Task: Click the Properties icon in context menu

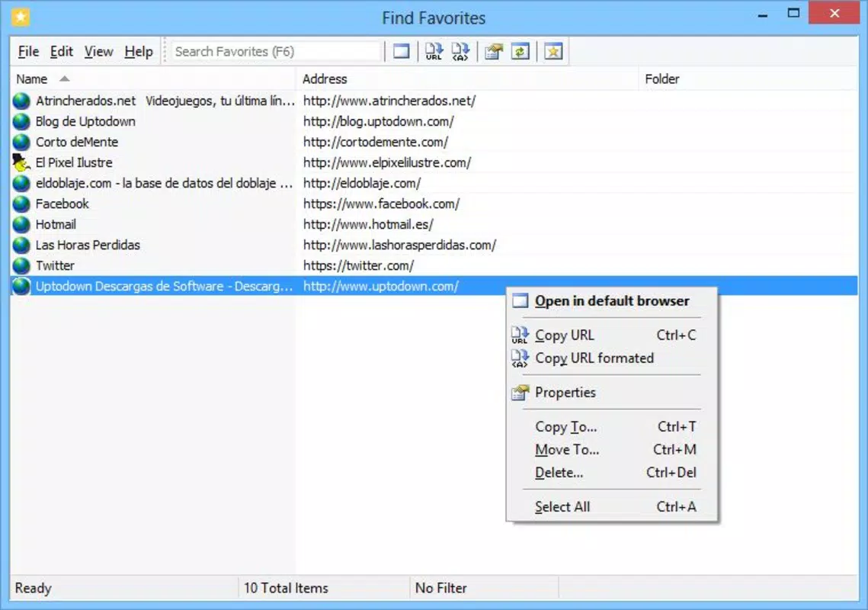Action: pos(520,392)
